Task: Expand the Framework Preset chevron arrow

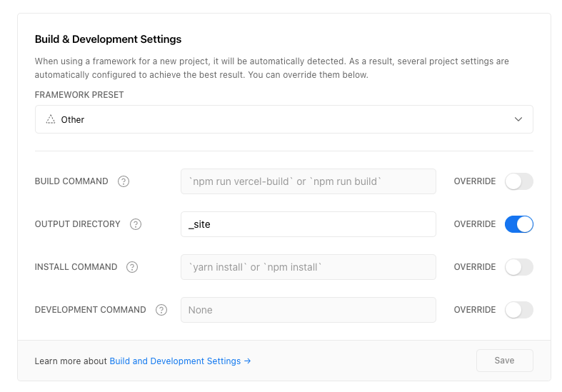Action: 518,120
